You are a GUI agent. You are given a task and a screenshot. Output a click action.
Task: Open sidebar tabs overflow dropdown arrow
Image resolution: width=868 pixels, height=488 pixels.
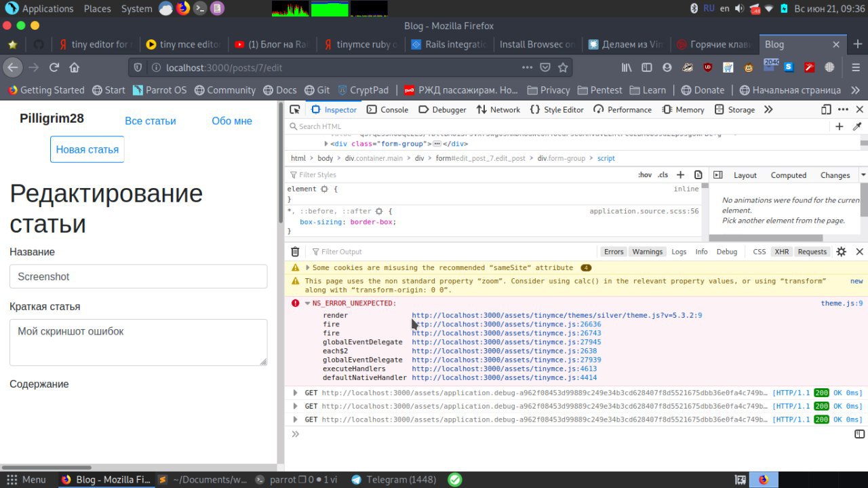863,175
